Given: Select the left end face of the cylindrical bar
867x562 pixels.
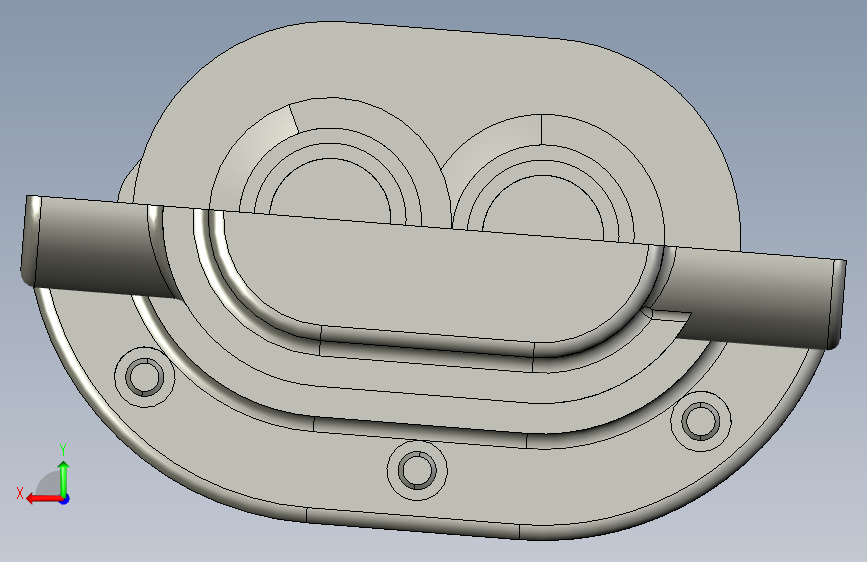Looking at the screenshot, I should (30, 241).
